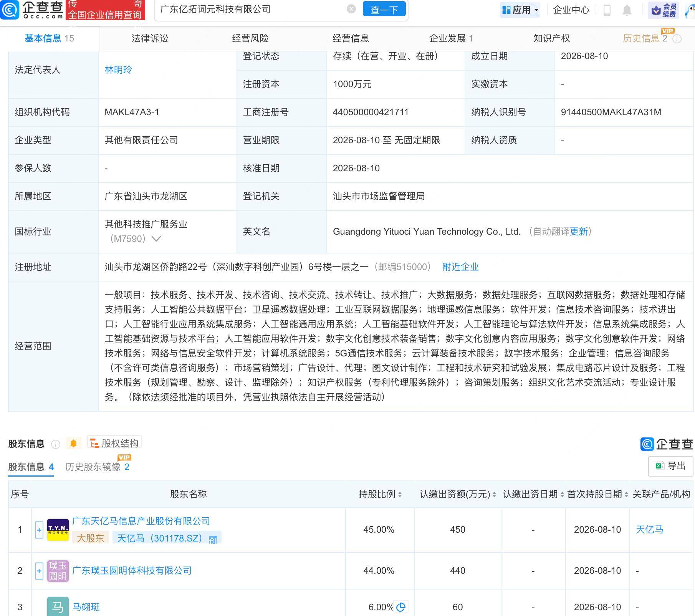Click info icon next to 股东信息 heading
The height and width of the screenshot is (616, 695).
56,444
